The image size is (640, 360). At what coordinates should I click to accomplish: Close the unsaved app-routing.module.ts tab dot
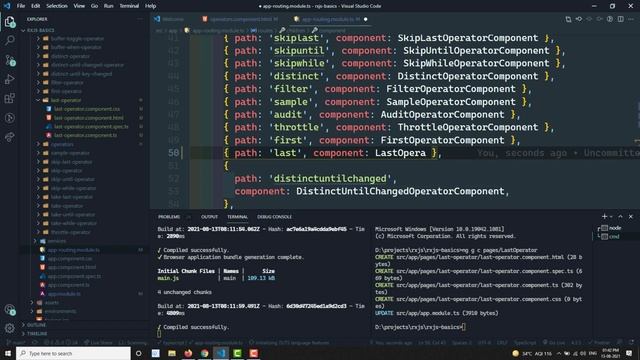[x=365, y=19]
